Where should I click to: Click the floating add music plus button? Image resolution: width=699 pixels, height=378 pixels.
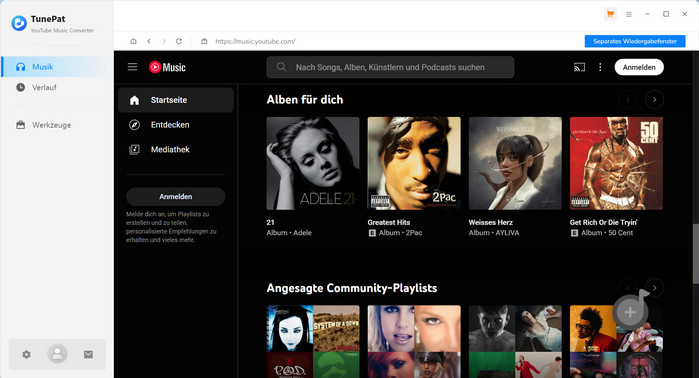630,312
